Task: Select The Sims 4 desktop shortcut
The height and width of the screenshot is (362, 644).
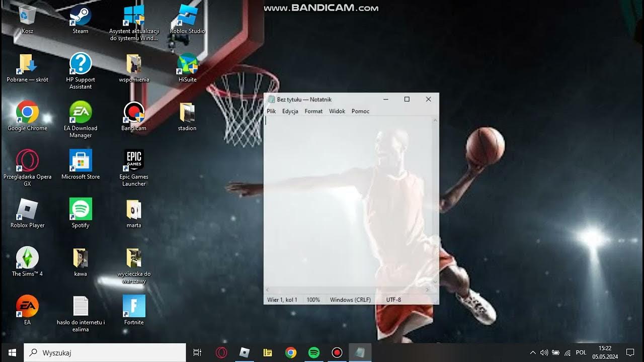Action: point(27,261)
